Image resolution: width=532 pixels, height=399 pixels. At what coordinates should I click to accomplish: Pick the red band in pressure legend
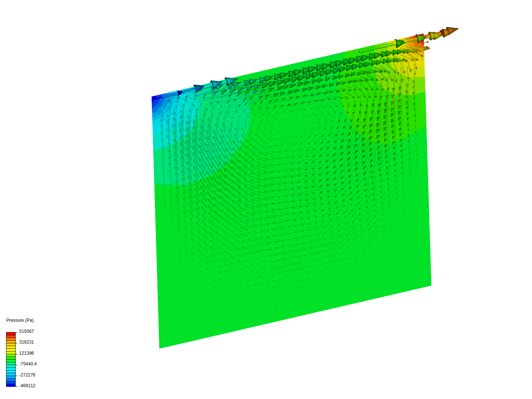[11, 334]
